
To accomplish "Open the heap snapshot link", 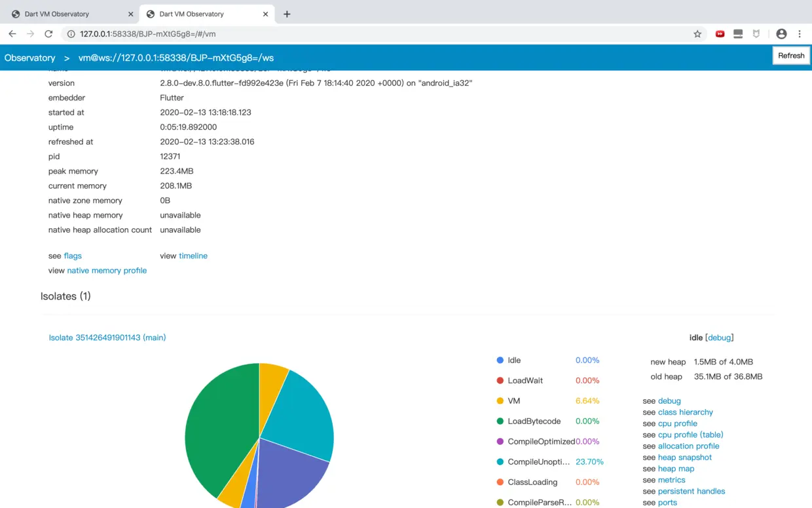I will (x=685, y=458).
